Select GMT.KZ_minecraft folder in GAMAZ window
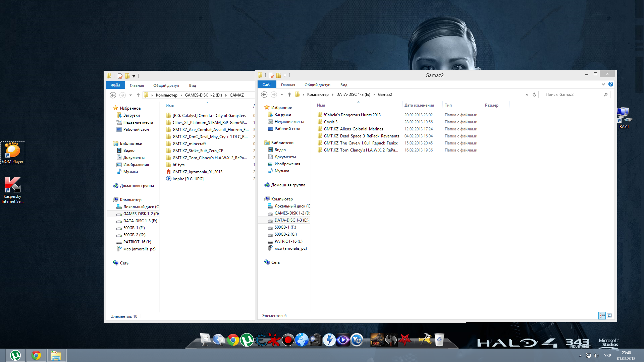 coord(189,144)
